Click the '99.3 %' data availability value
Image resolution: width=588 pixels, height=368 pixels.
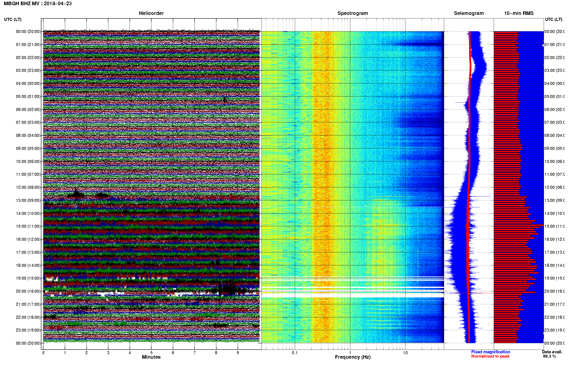coord(549,356)
